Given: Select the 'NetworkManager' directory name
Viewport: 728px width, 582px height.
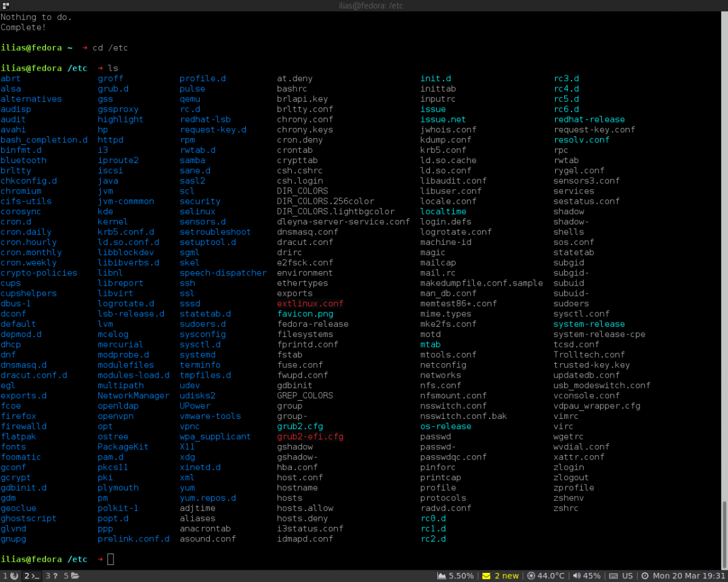Looking at the screenshot, I should pyautogui.click(x=133, y=395).
